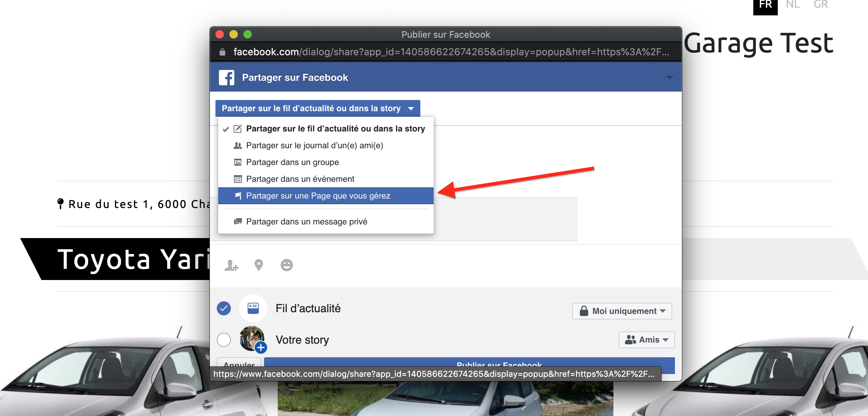The height and width of the screenshot is (416, 868).
Task: Click the feeling/activity smiley icon
Action: click(287, 265)
